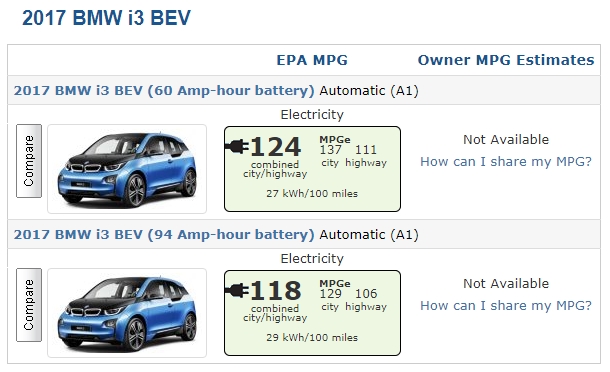Click blue BMW i3 photo for 60 Amp-hour model
Screen dimensions: 610x372
(x=127, y=169)
